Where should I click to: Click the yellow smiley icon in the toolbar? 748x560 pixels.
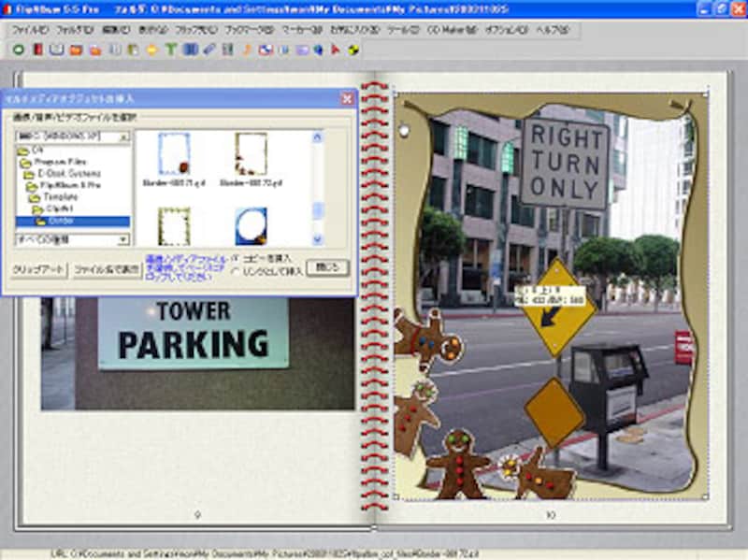point(152,50)
